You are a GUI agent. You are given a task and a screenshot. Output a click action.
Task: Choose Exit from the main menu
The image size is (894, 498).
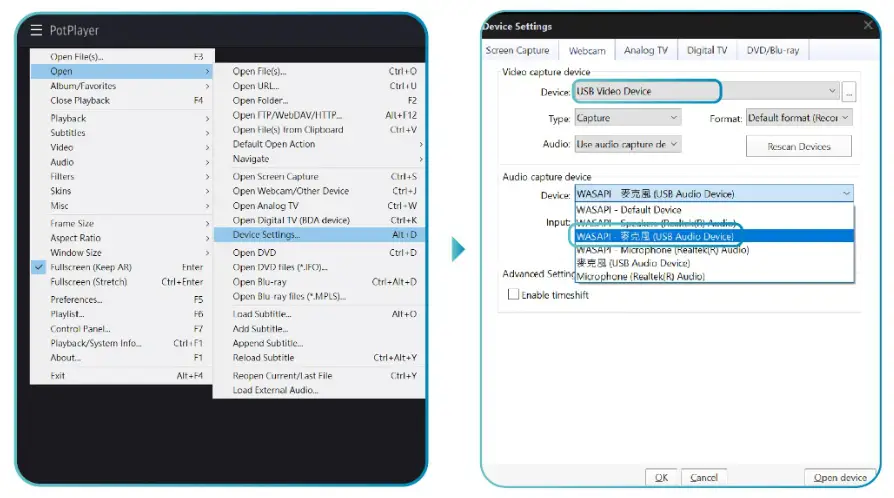[122, 375]
